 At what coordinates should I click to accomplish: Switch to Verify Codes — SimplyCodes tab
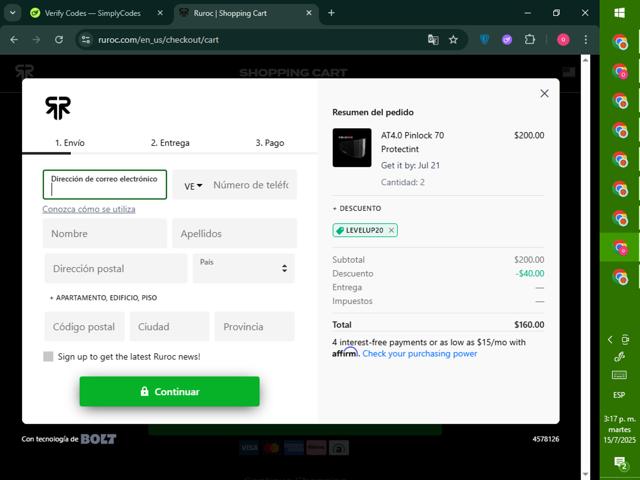pos(92,13)
